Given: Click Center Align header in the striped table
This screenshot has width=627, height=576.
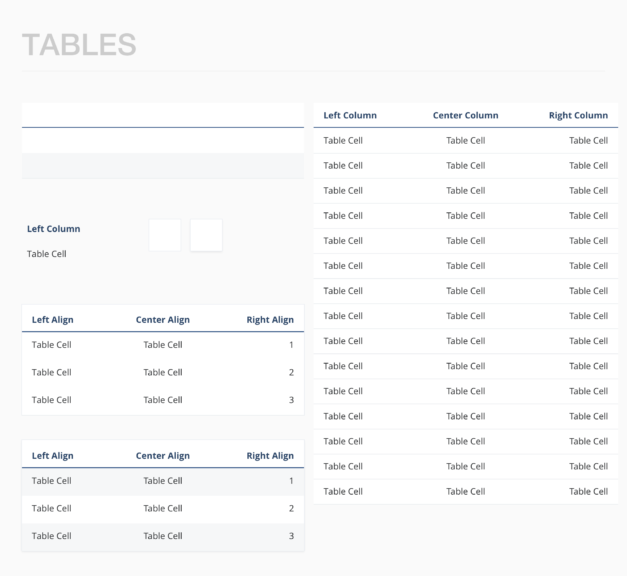Looking at the screenshot, I should [x=163, y=455].
